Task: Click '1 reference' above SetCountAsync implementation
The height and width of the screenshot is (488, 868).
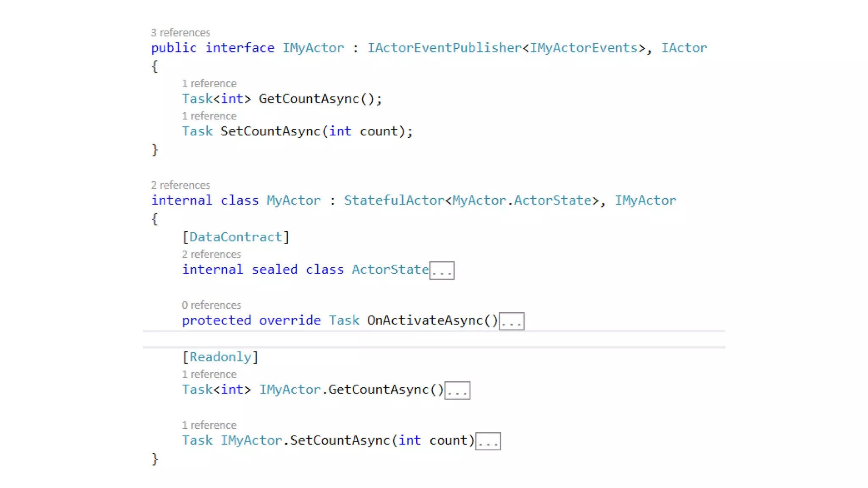Action: (x=209, y=425)
